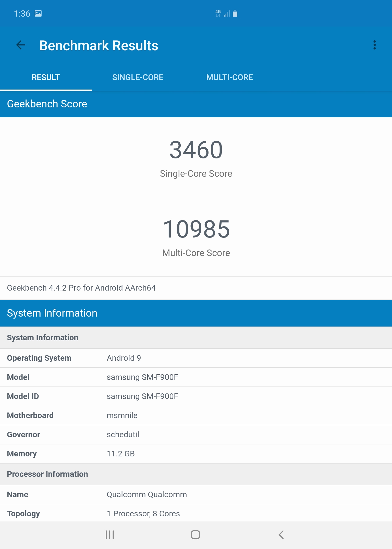Tap the Topology 8 Cores row
This screenshot has height=549, width=392.
pos(196,513)
